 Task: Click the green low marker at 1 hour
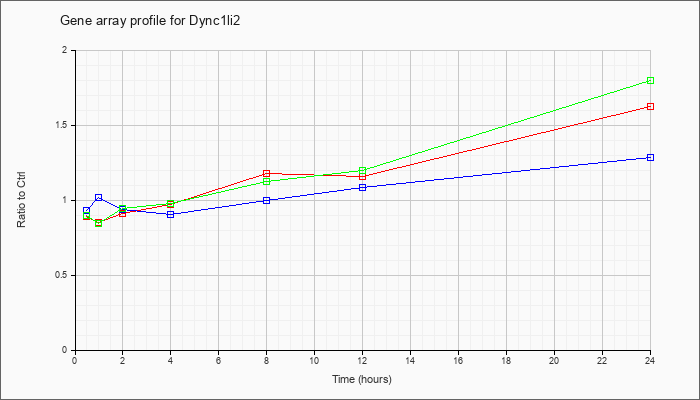pos(99,223)
